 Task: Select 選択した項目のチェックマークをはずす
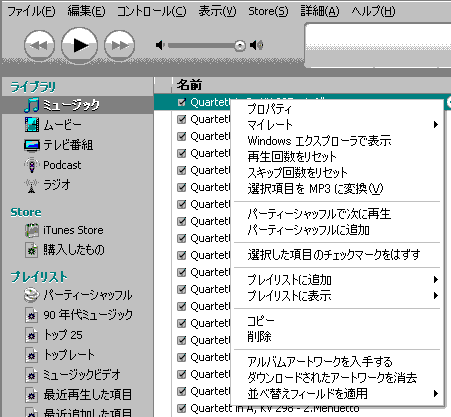[x=337, y=255]
